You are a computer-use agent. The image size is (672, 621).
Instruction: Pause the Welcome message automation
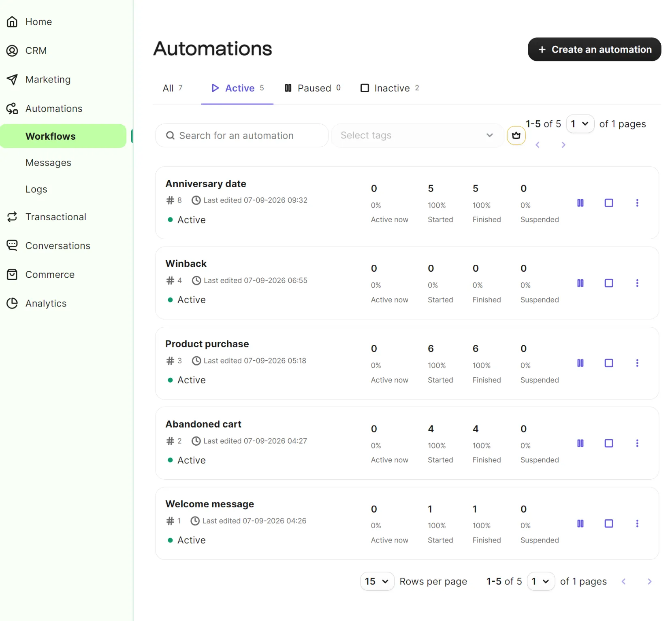tap(580, 523)
